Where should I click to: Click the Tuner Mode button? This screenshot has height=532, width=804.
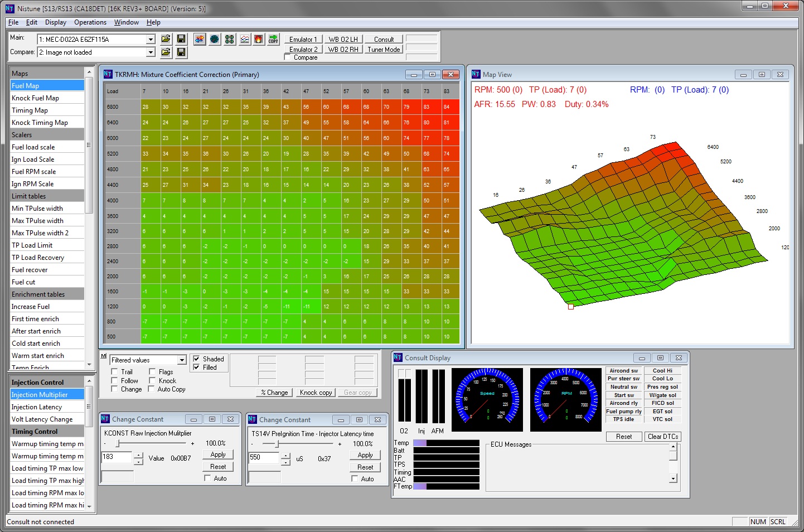point(384,49)
